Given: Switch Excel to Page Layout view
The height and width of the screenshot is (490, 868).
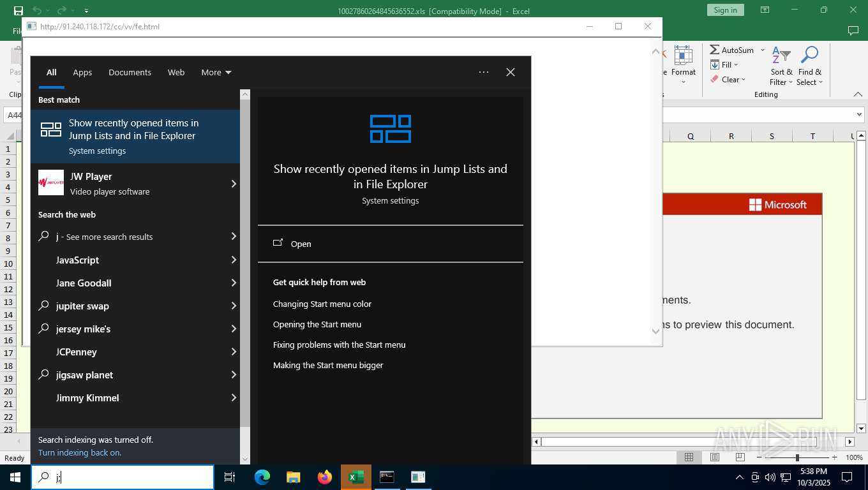Looking at the screenshot, I should point(715,457).
